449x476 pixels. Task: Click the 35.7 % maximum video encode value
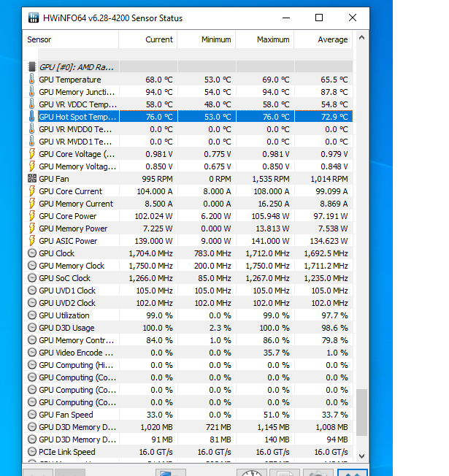pos(276,353)
